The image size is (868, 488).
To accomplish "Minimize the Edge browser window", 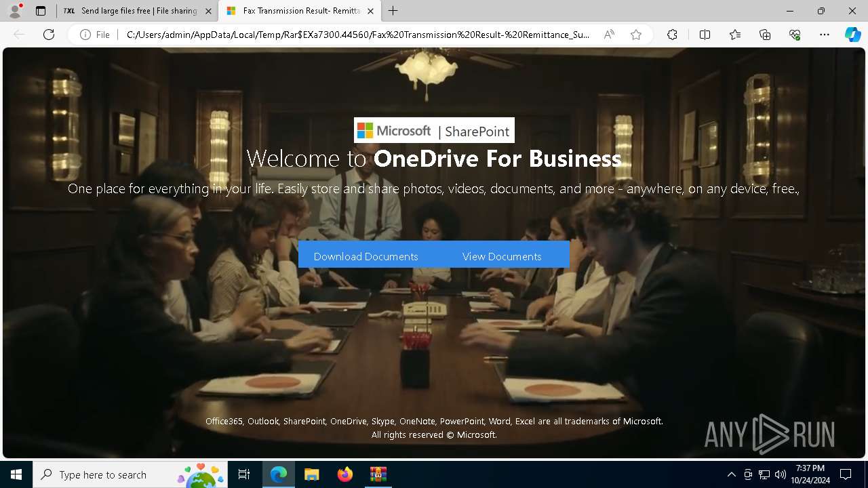I will coord(790,11).
